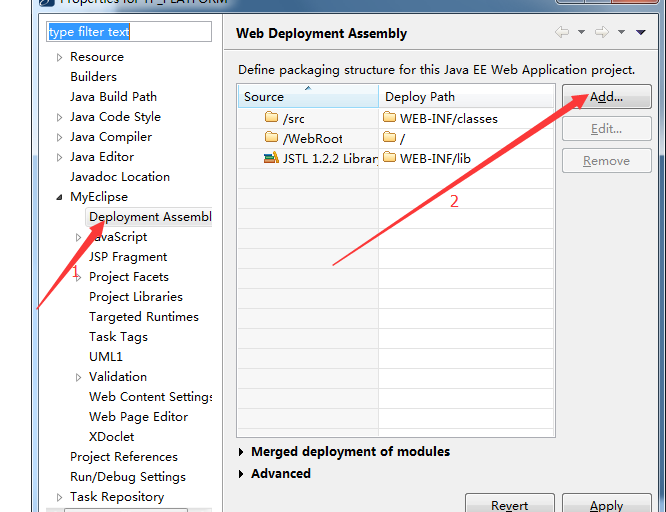Open the forward history dropdown arrow
This screenshot has height=512, width=666.
click(x=621, y=32)
